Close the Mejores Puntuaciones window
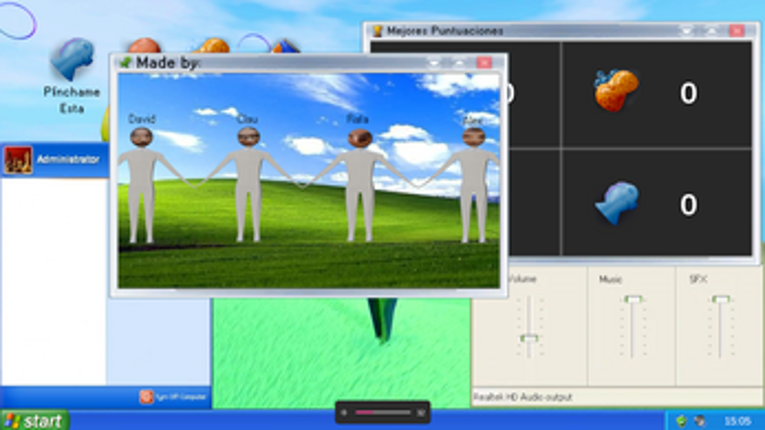The width and height of the screenshot is (765, 430). click(x=737, y=31)
